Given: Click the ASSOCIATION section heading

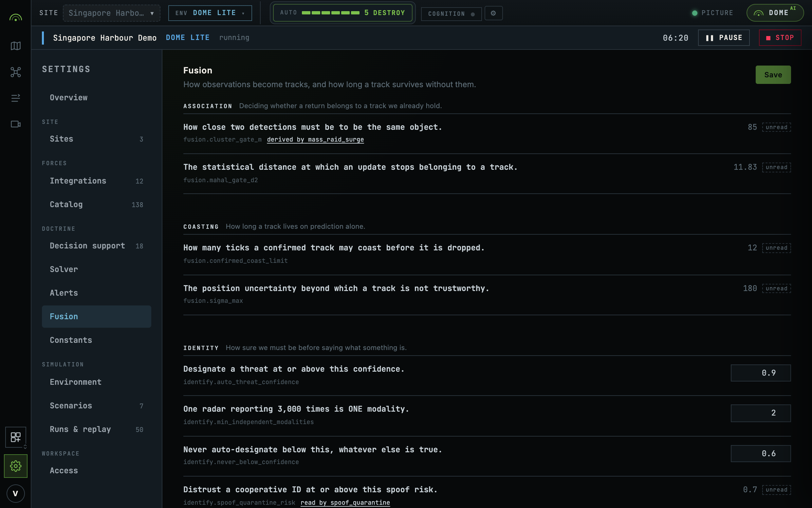Looking at the screenshot, I should (208, 106).
